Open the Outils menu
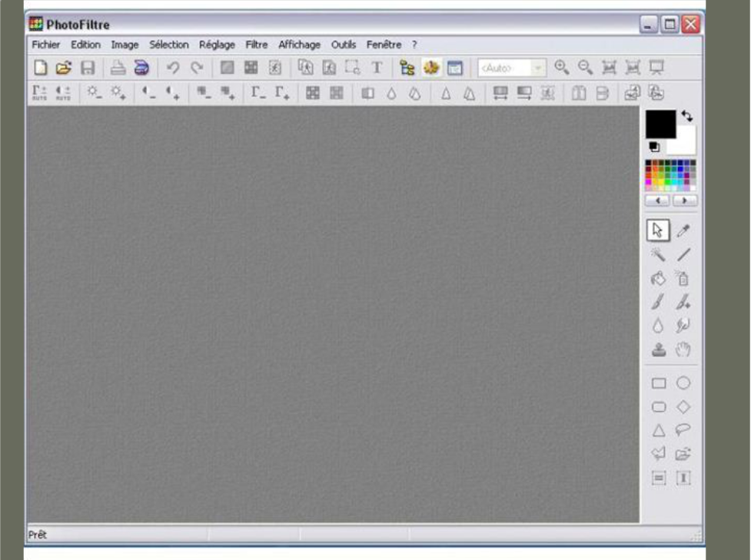Screen dimensions: 751x560 click(x=344, y=45)
